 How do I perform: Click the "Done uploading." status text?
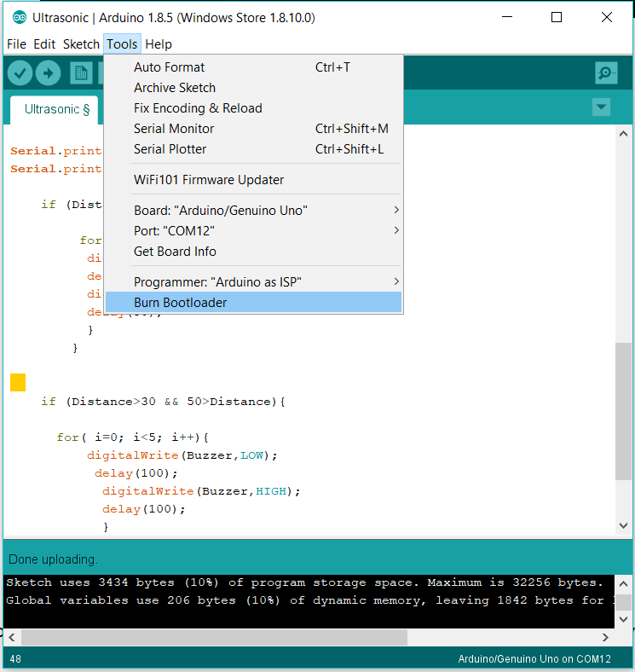tap(53, 559)
